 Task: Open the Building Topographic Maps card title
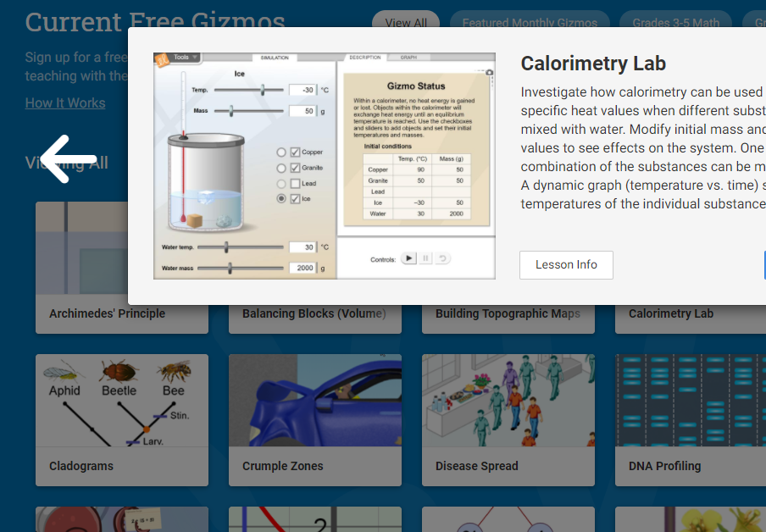[x=508, y=313]
